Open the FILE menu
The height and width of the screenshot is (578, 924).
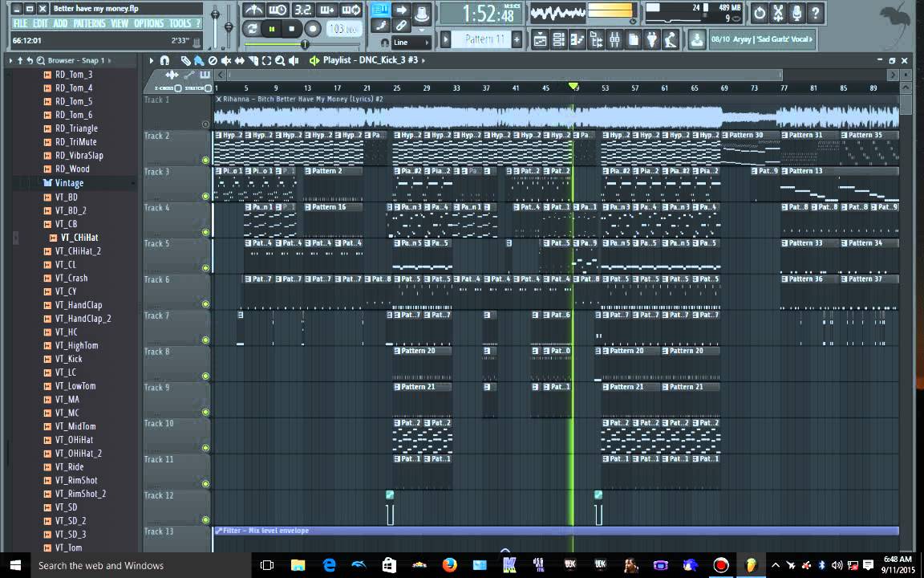[x=20, y=23]
